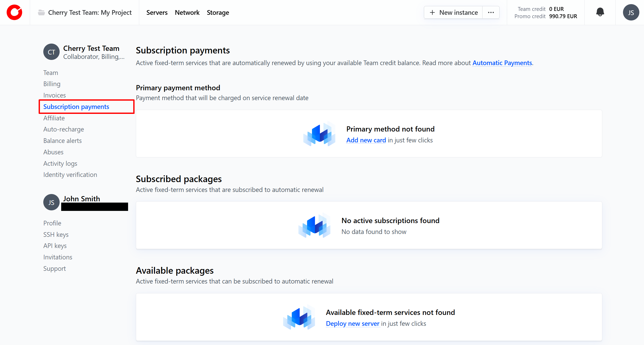The width and height of the screenshot is (644, 345).
Task: Open the notifications bell
Action: click(x=600, y=12)
